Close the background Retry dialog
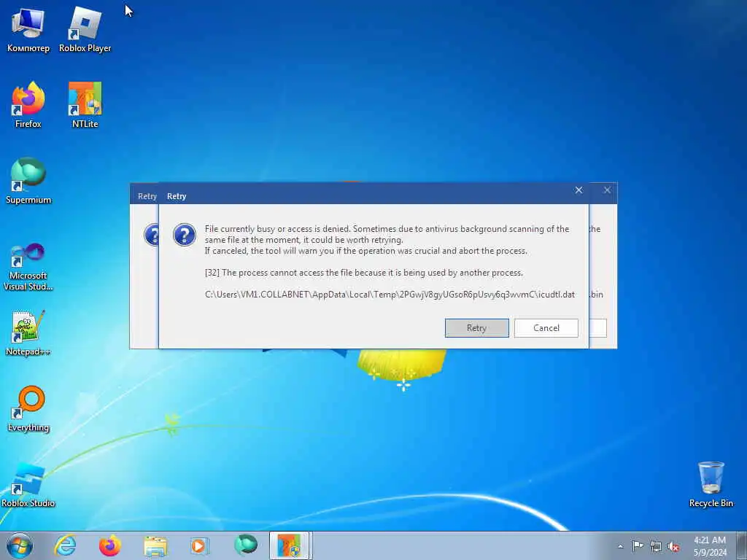747x560 pixels. point(607,190)
